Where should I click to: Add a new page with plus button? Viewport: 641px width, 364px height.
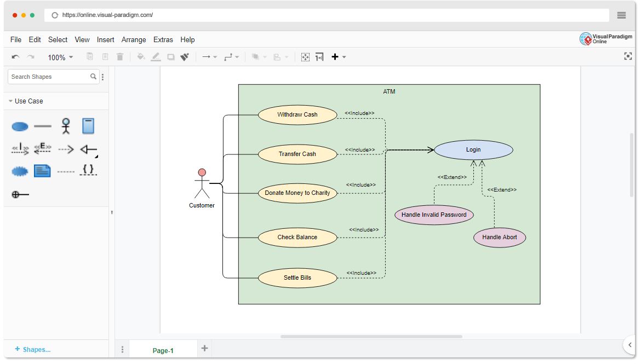pos(204,348)
